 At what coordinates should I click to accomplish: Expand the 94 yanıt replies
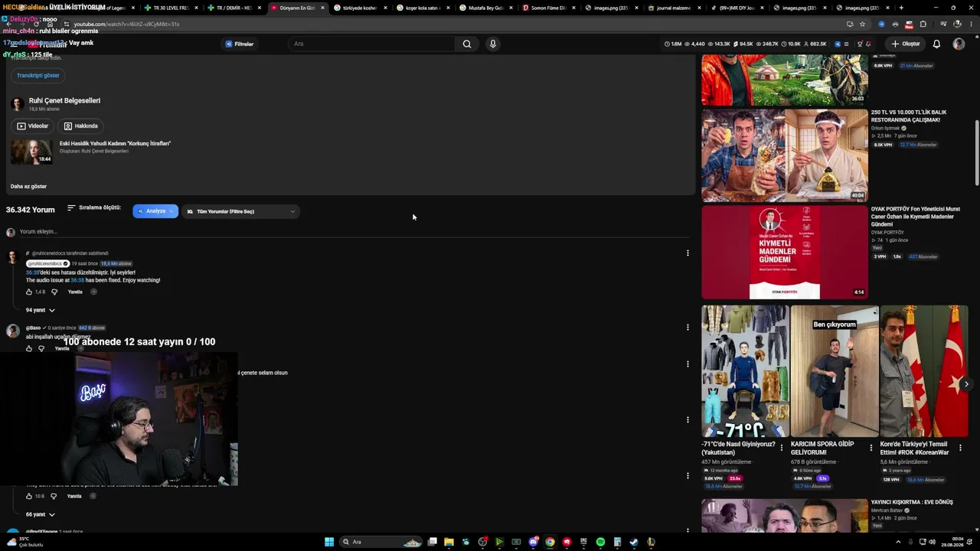click(41, 310)
